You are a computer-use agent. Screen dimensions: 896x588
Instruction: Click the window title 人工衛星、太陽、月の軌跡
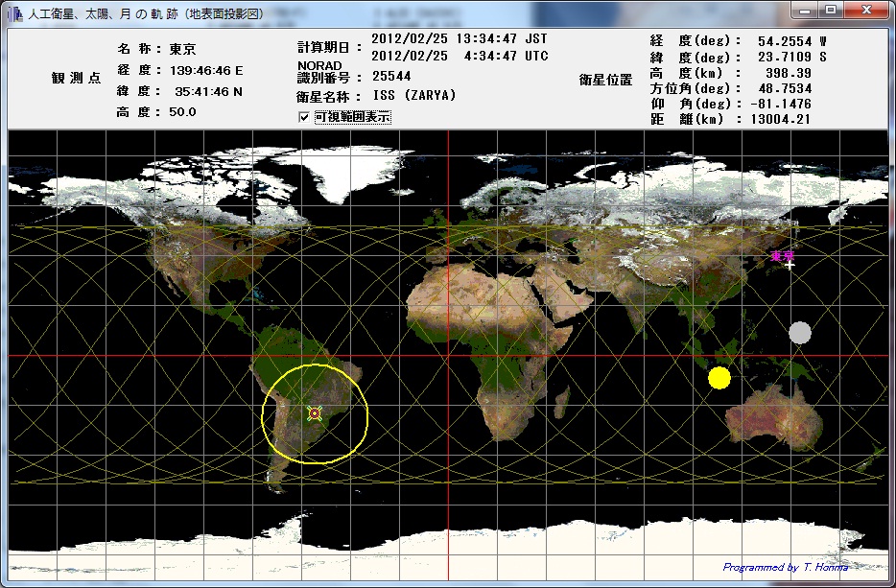coord(146,14)
